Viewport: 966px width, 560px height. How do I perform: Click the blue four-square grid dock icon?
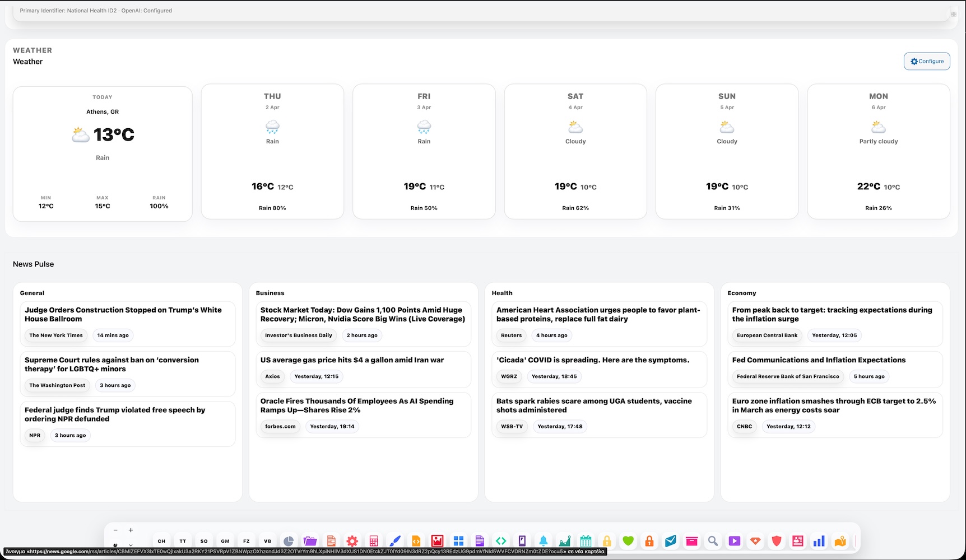pyautogui.click(x=458, y=541)
